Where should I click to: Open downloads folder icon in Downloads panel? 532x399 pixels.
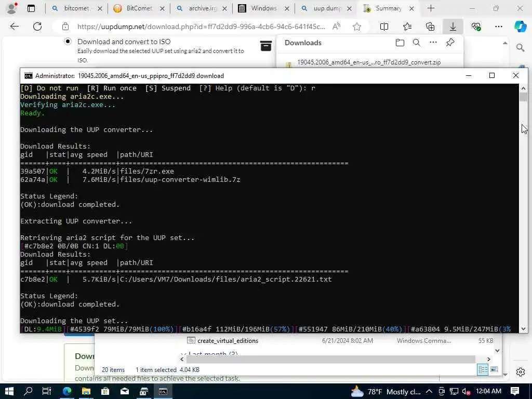pos(400,43)
